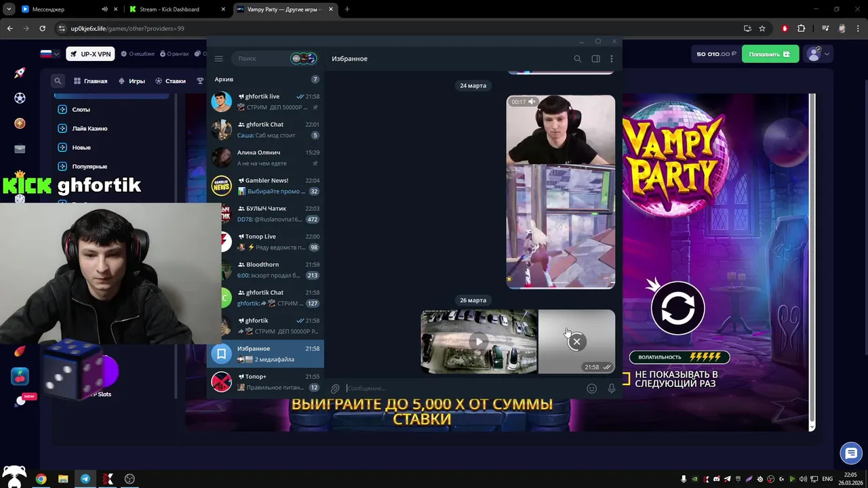Bookmark this page with the star
The image size is (868, 488).
pyautogui.click(x=762, y=28)
